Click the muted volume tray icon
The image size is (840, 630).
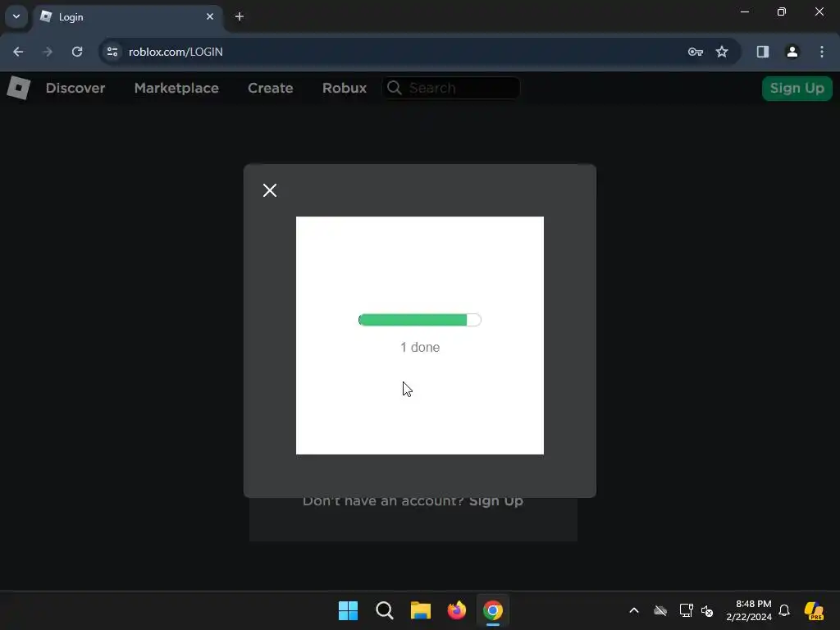[x=707, y=610]
